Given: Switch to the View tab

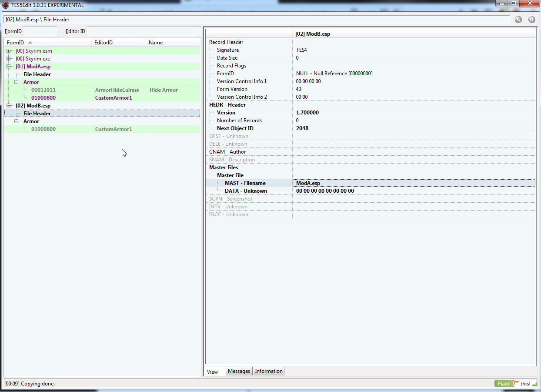Looking at the screenshot, I should point(213,372).
